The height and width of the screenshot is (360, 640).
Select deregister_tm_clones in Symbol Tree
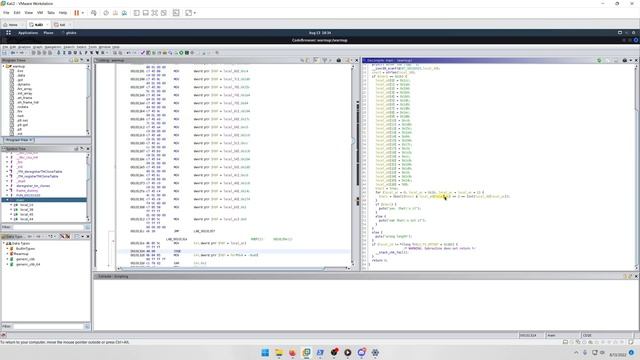point(33,186)
